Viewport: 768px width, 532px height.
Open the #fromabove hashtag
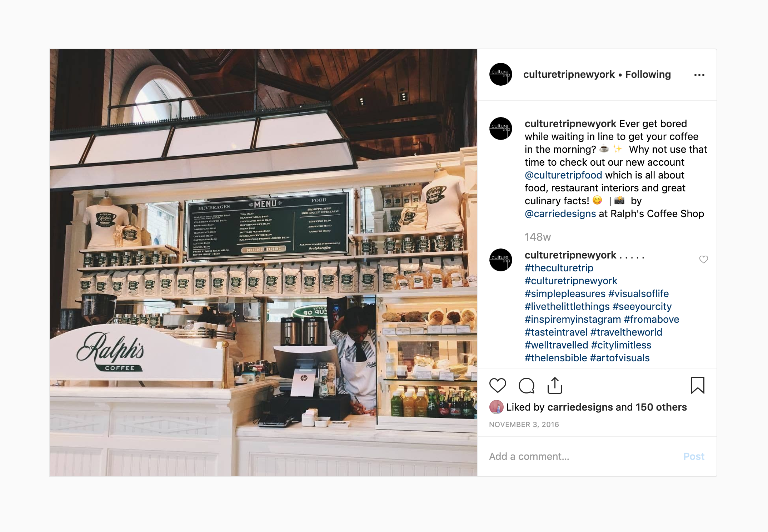(x=652, y=319)
